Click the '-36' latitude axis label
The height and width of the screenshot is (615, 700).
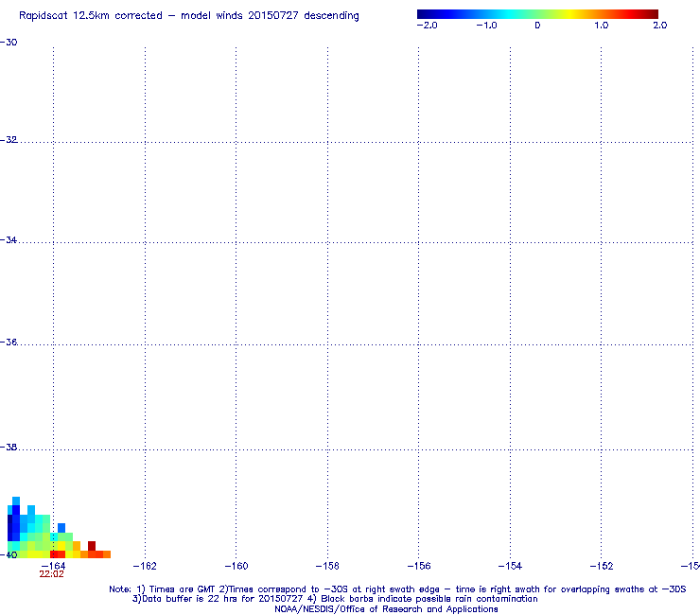point(9,343)
